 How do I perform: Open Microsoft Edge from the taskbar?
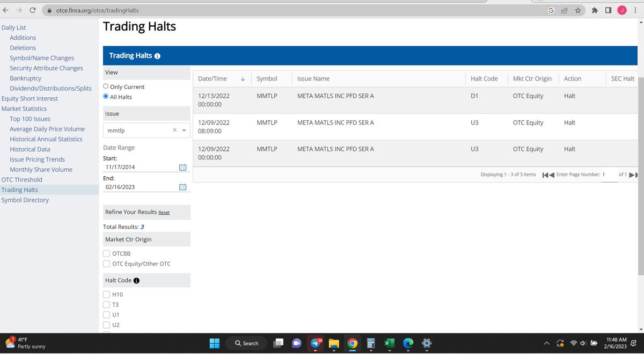pos(408,343)
